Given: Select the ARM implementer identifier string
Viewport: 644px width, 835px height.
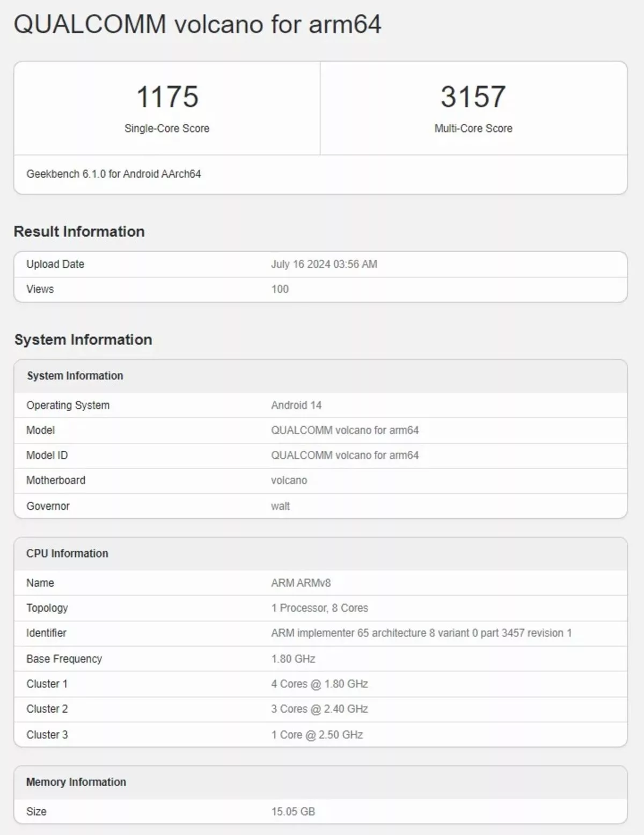Looking at the screenshot, I should tap(421, 633).
